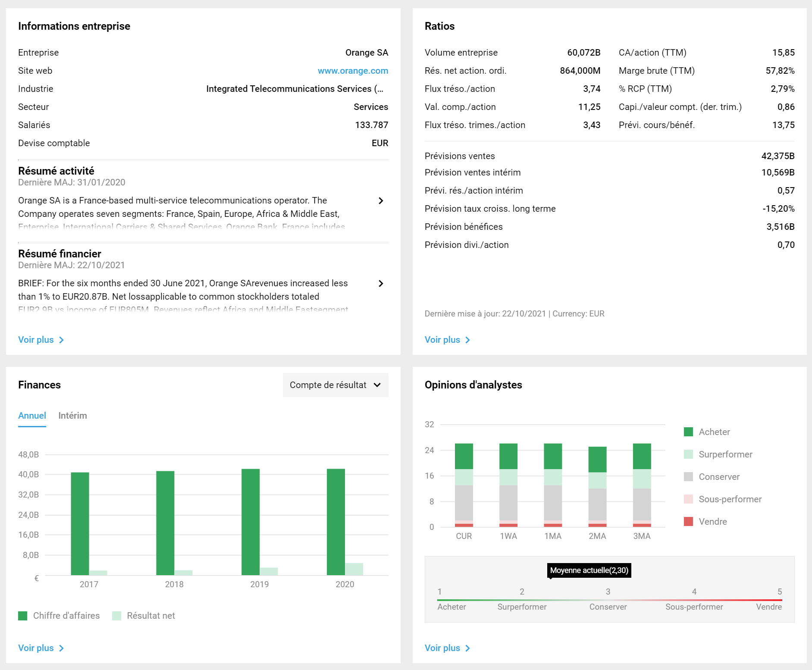812x670 pixels.
Task: Click the analyst rating gradient scale
Action: click(609, 600)
